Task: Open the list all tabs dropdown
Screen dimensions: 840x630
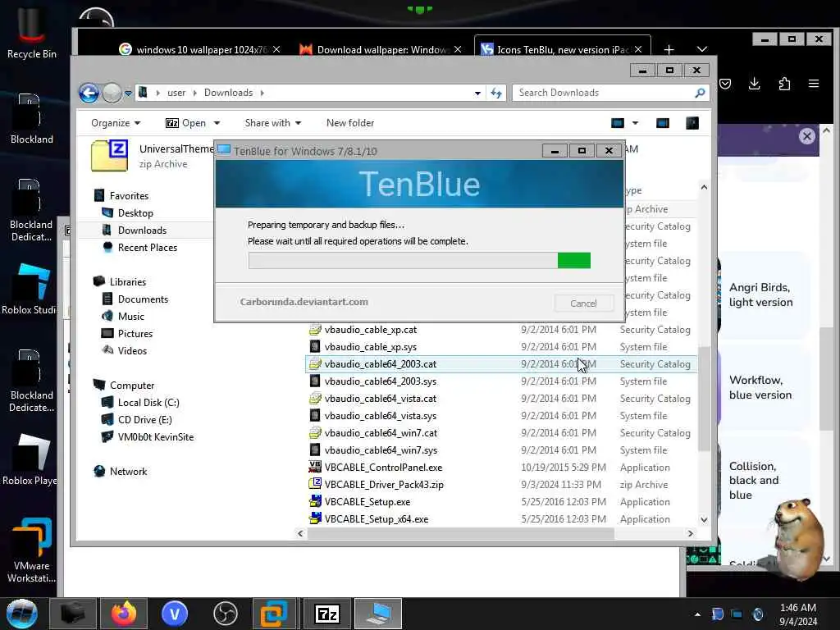Action: (702, 49)
